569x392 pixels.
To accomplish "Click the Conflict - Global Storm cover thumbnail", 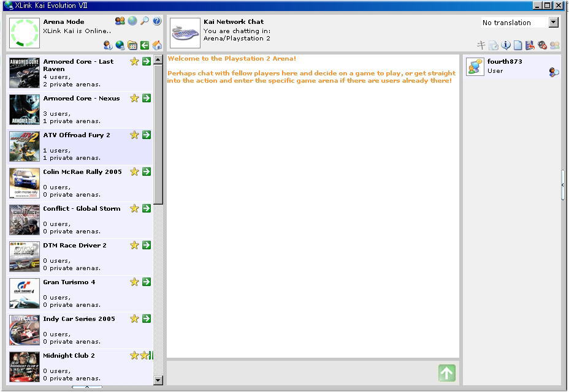I will [25, 220].
